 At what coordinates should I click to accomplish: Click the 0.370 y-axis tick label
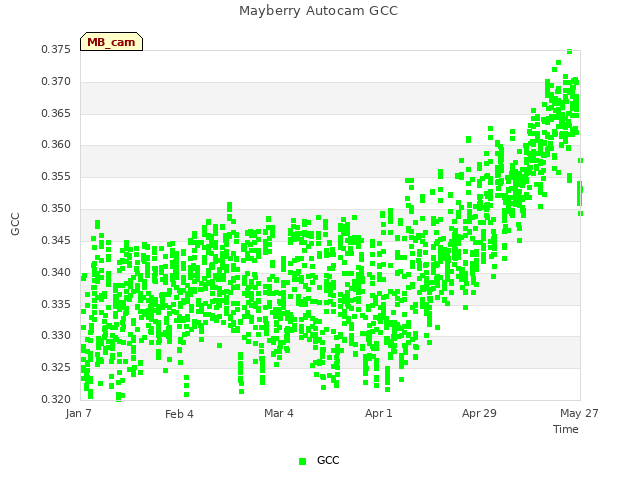[56, 82]
